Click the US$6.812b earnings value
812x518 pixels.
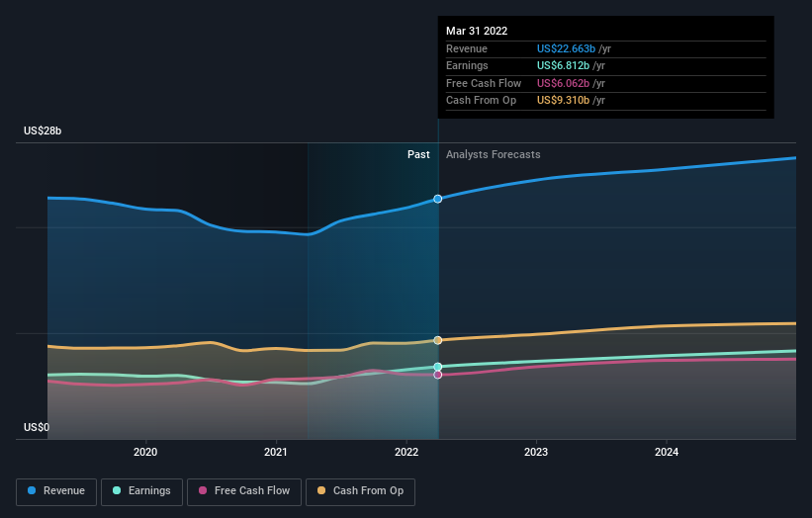(563, 65)
